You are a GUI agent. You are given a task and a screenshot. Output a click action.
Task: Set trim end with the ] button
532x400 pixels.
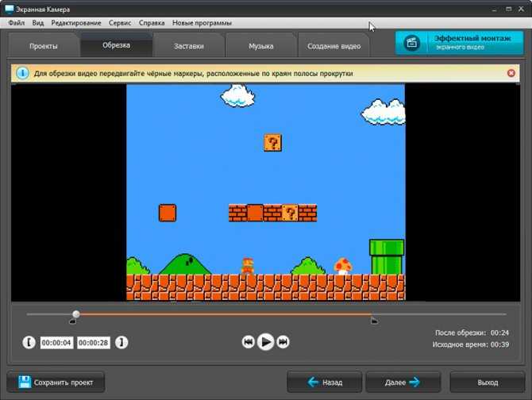[121, 342]
